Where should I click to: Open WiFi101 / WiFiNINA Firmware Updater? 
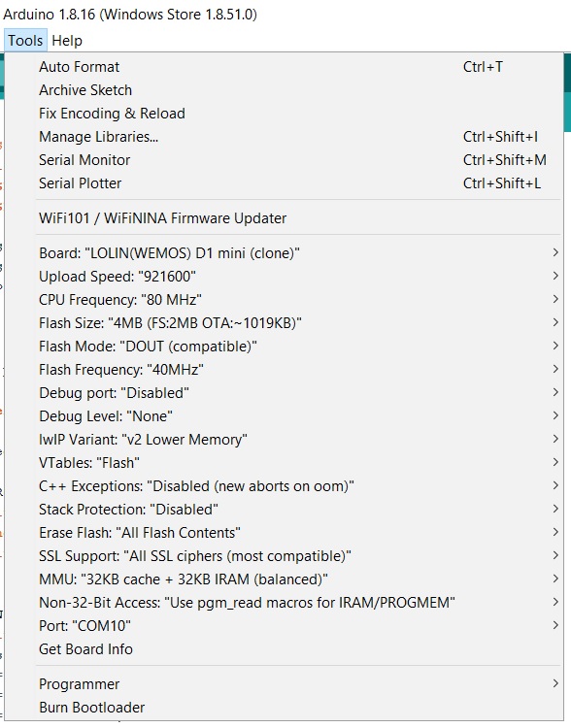point(284,217)
